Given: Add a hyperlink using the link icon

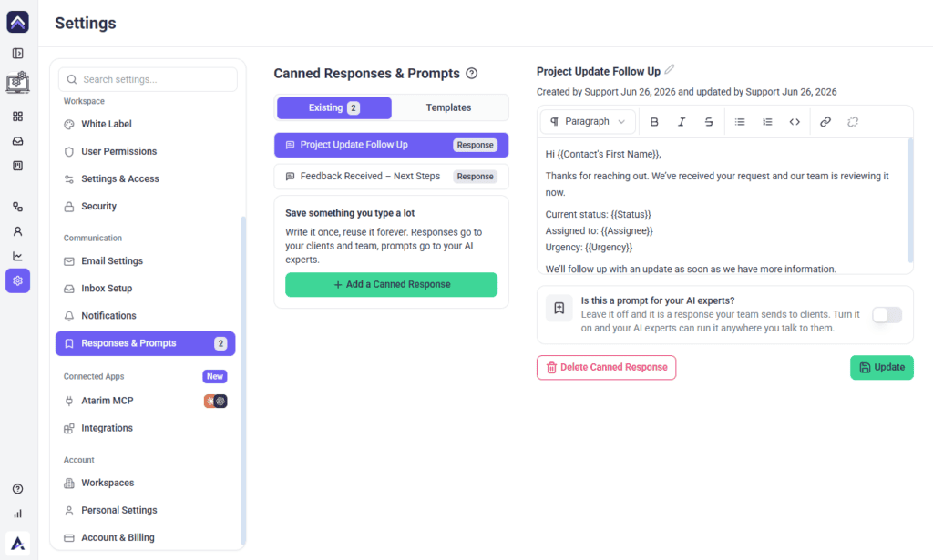Looking at the screenshot, I should coord(825,122).
